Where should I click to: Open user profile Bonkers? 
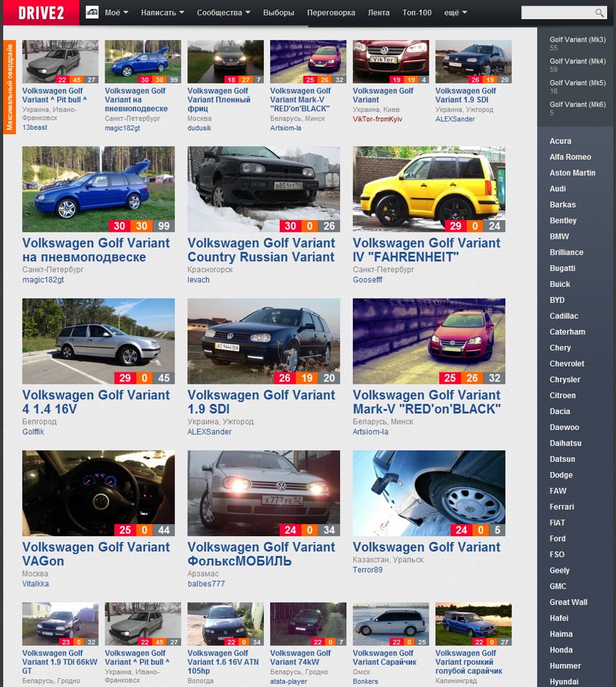point(365,681)
